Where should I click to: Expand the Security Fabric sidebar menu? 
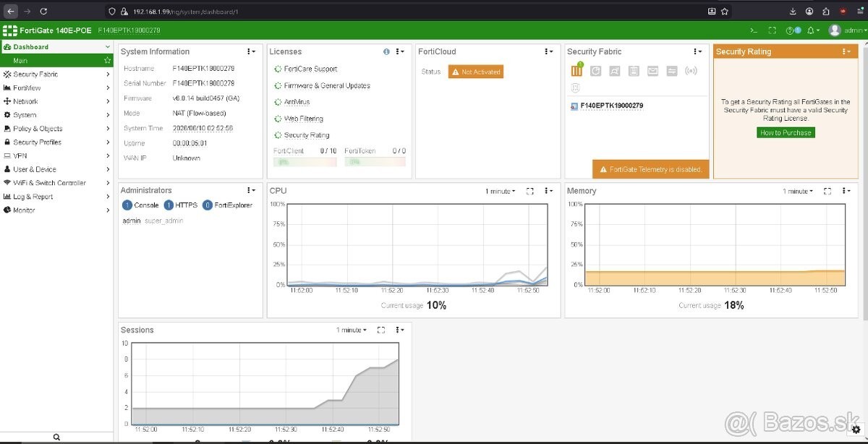[x=56, y=74]
